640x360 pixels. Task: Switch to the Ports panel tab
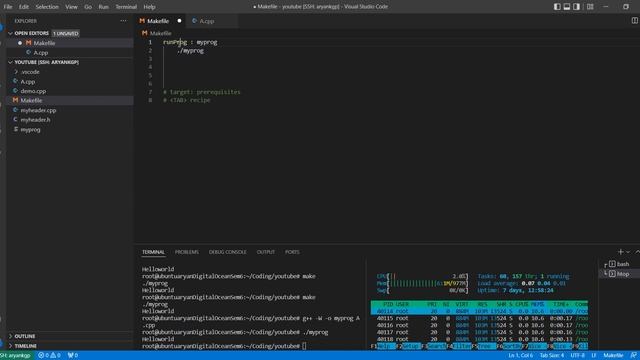click(292, 252)
